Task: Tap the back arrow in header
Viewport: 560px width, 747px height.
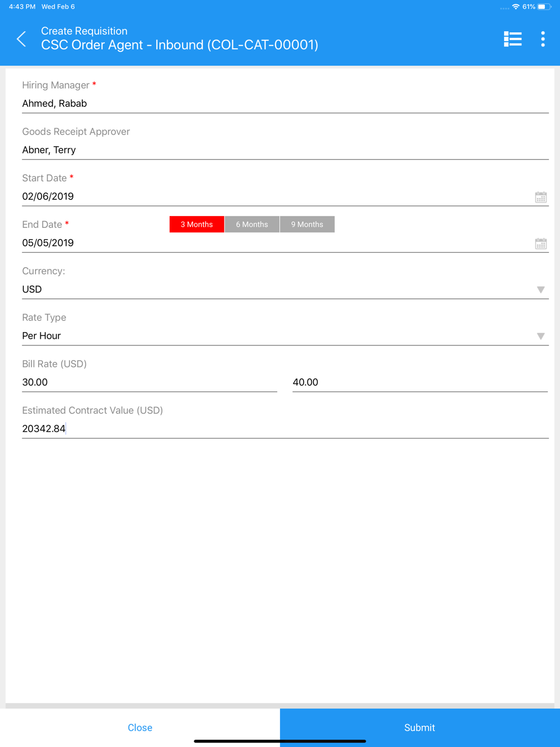Action: [x=22, y=39]
